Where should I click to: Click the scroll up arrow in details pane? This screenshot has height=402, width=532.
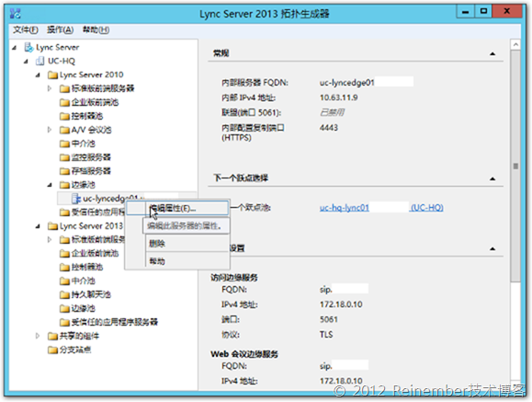tap(515, 44)
